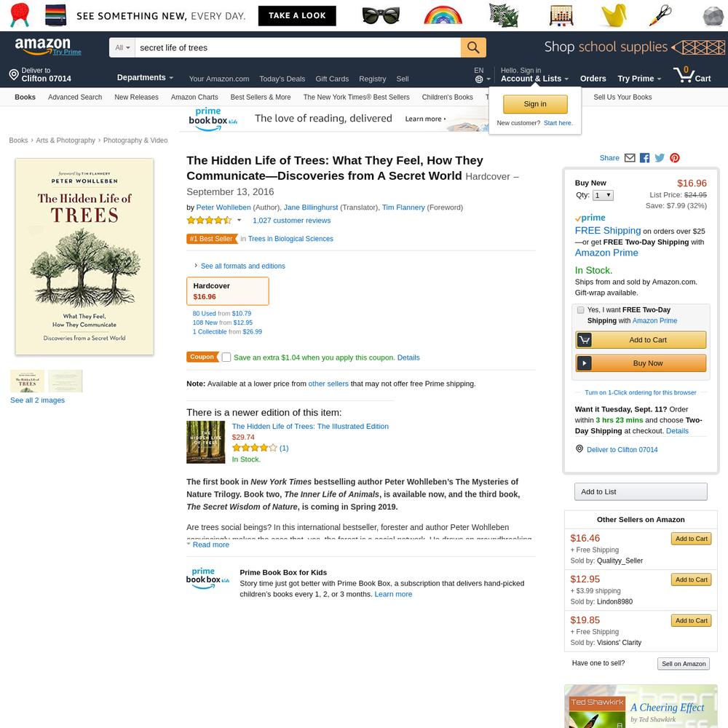Screen dimensions: 728x728
Task: Expand the star rating breakdown arrow
Action: coord(239,220)
